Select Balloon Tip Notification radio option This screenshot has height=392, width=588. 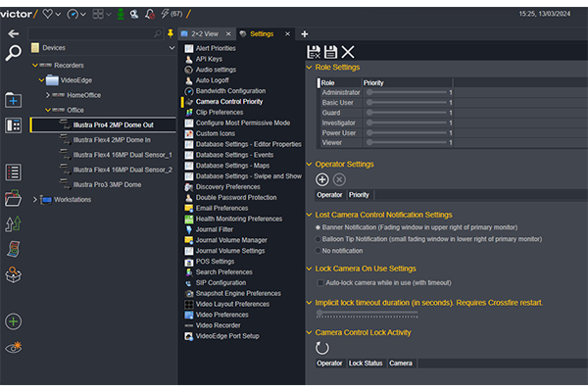click(318, 239)
